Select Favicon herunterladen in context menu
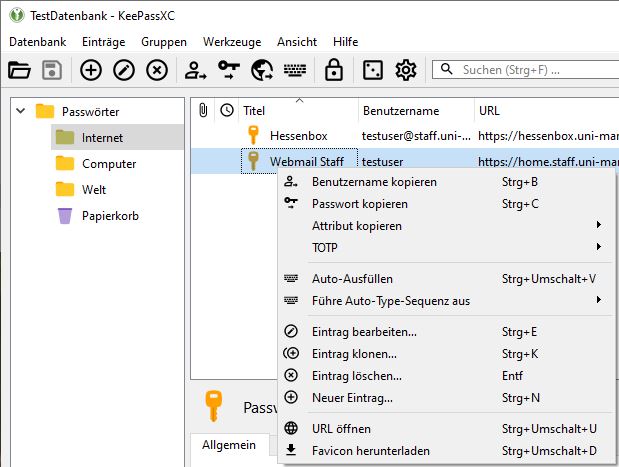This screenshot has width=619, height=467. coord(447,451)
